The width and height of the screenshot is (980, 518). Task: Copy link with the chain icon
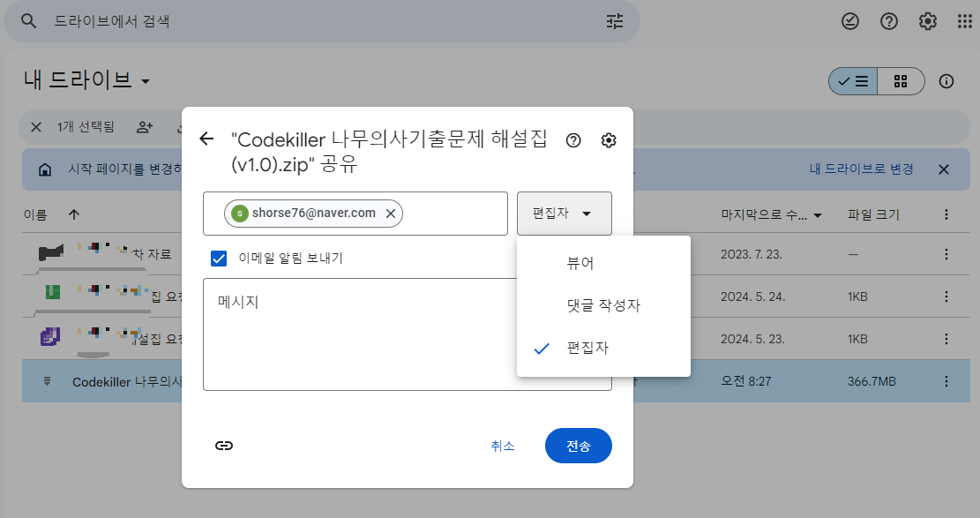pos(224,446)
